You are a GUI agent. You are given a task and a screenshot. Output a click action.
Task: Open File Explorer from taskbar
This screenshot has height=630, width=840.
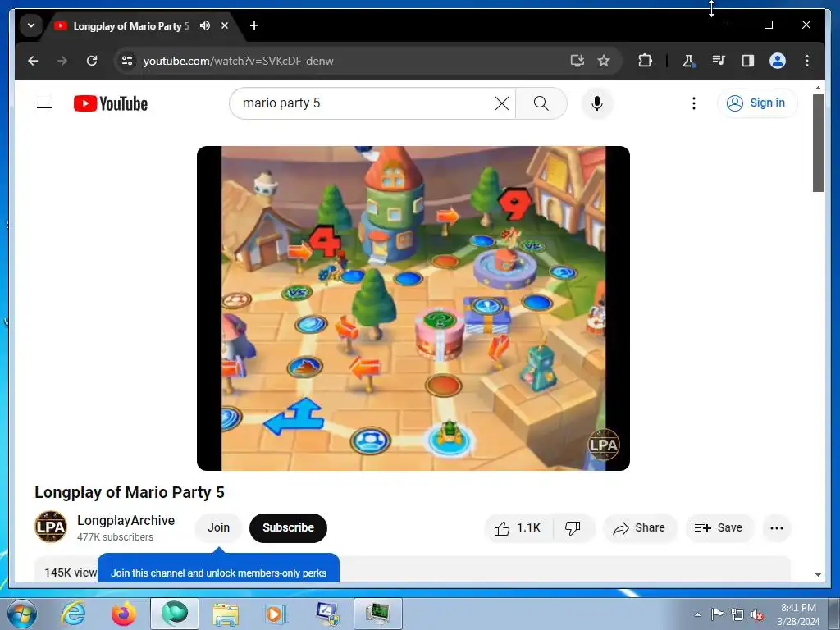point(226,614)
